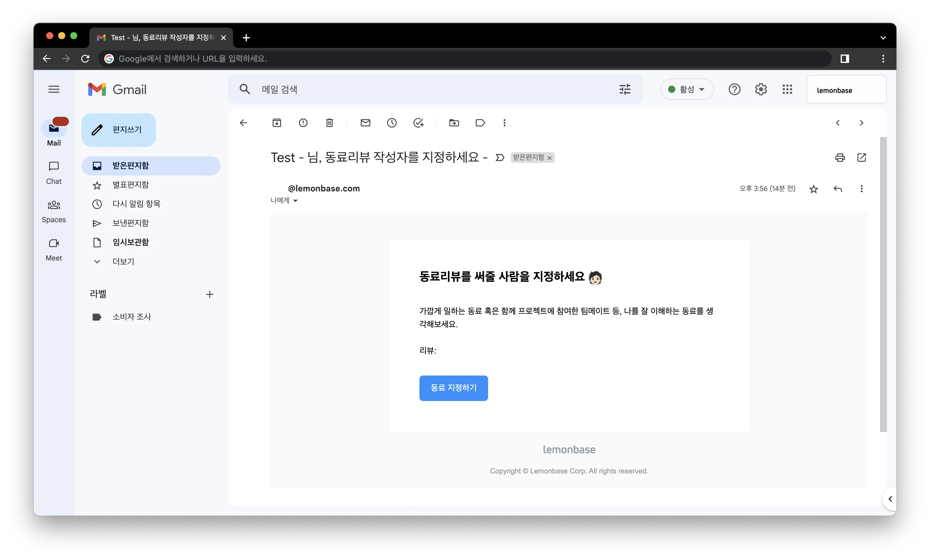Show the side panel with bottom-right chevron
Viewport: 930px width, 560px height.
890,499
